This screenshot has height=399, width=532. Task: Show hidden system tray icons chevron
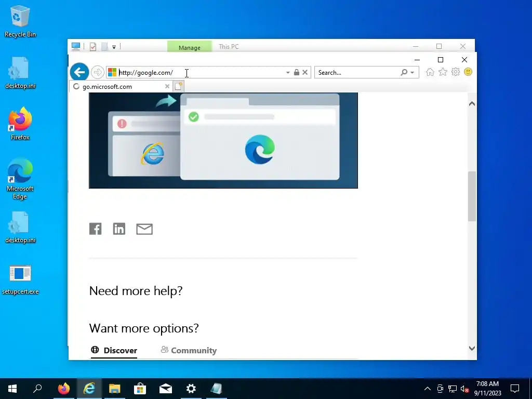click(428, 389)
